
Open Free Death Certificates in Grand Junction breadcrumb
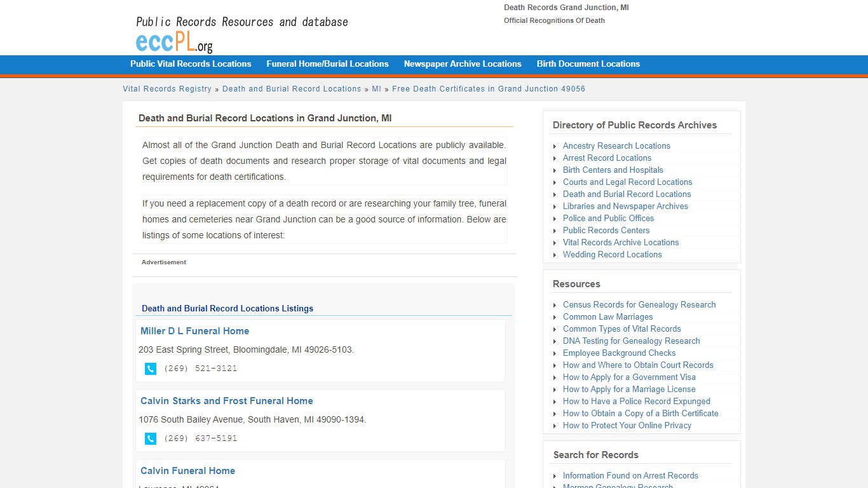489,89
